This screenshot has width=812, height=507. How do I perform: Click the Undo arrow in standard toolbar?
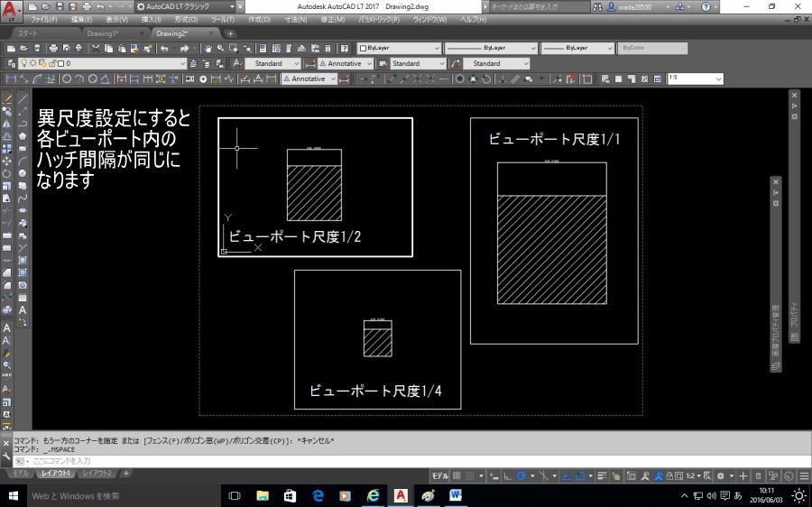pyautogui.click(x=165, y=48)
